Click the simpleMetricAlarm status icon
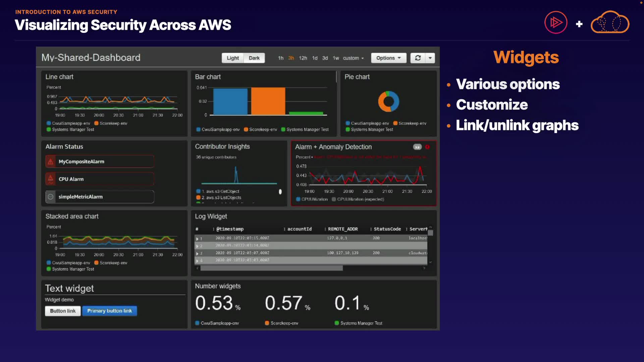Viewport: 644px width, 362px height. coord(51,197)
